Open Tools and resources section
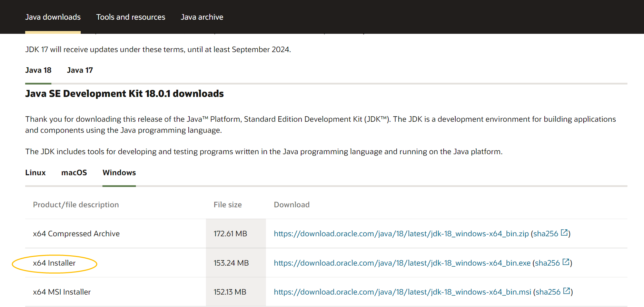This screenshot has width=644, height=307. (x=131, y=17)
